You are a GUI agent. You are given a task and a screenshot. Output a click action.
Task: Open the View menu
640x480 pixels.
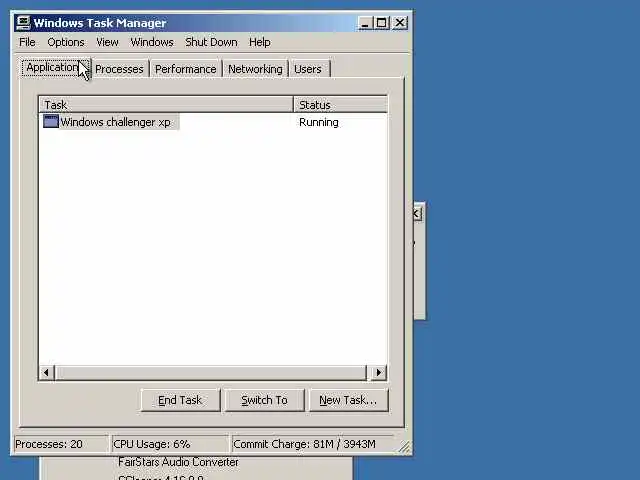(107, 42)
